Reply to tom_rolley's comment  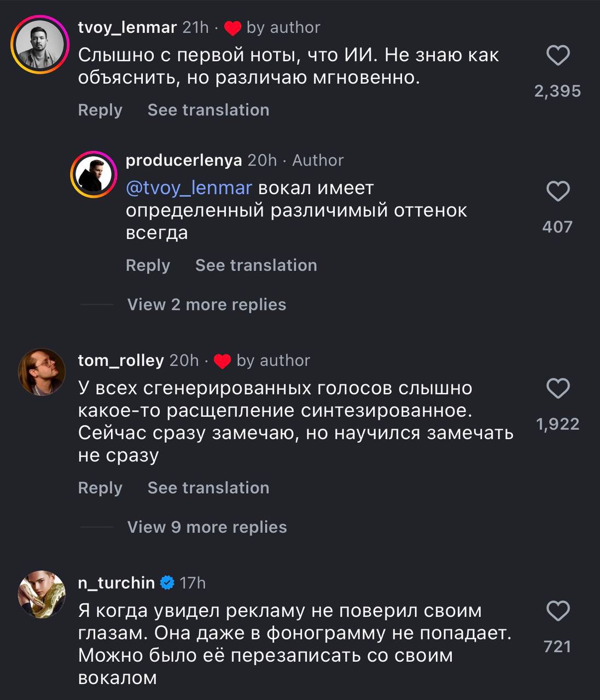(100, 488)
